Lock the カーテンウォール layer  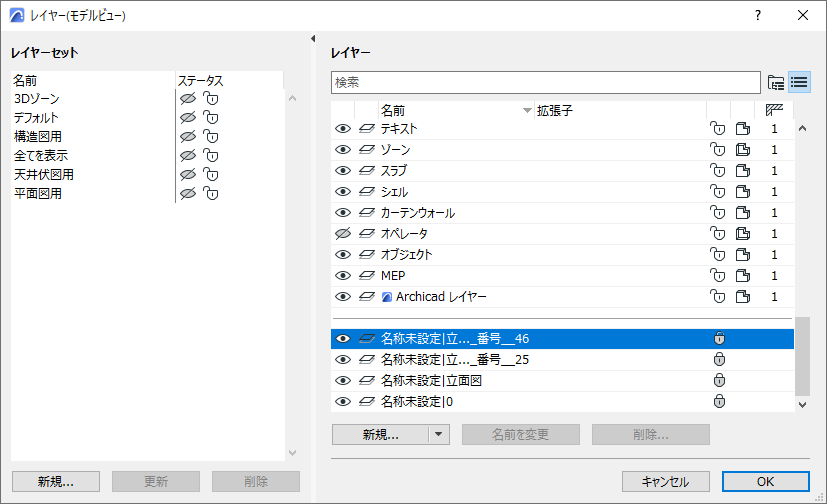point(718,213)
